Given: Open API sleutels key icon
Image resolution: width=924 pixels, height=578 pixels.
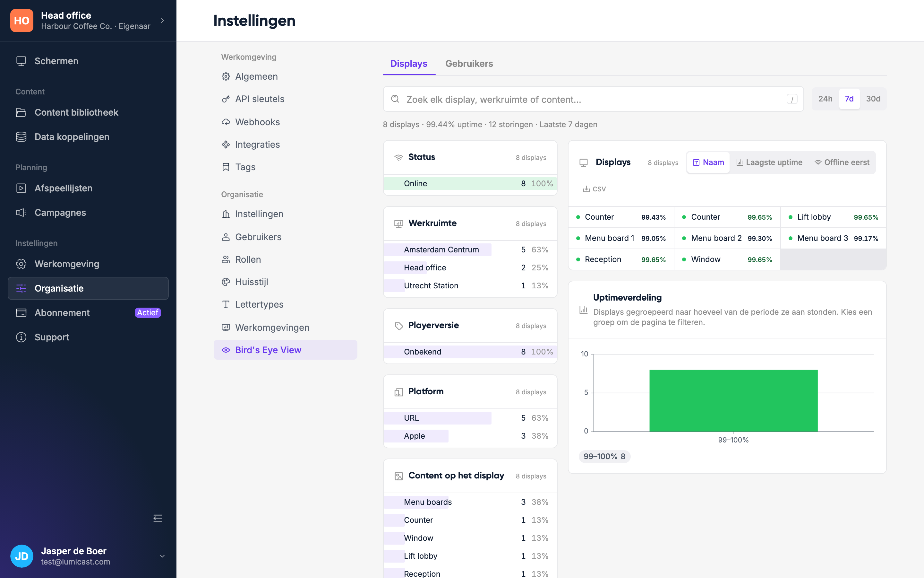Looking at the screenshot, I should pos(226,99).
